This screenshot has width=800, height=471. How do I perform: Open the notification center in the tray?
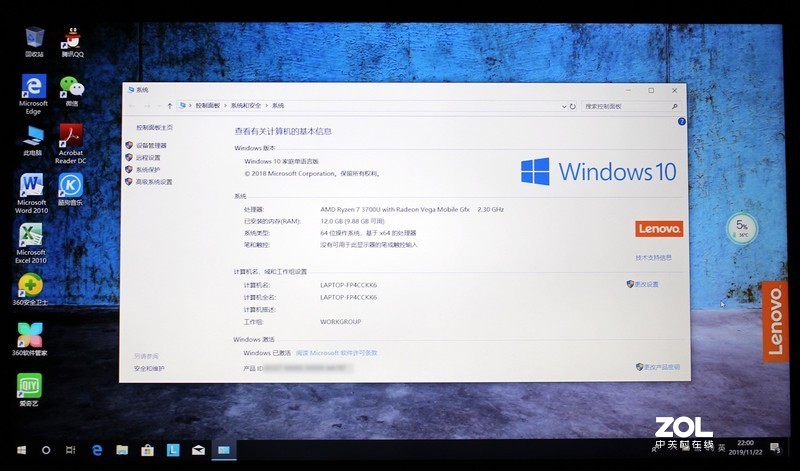(x=774, y=449)
